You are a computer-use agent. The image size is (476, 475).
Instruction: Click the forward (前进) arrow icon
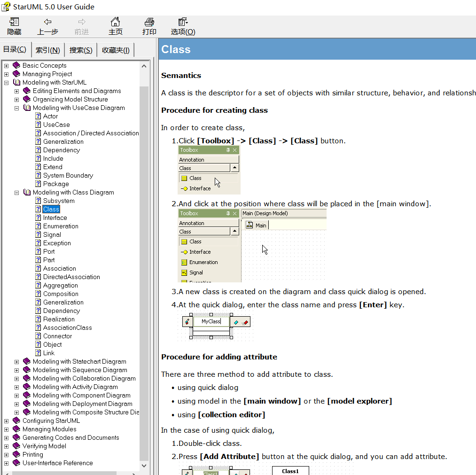tap(82, 22)
